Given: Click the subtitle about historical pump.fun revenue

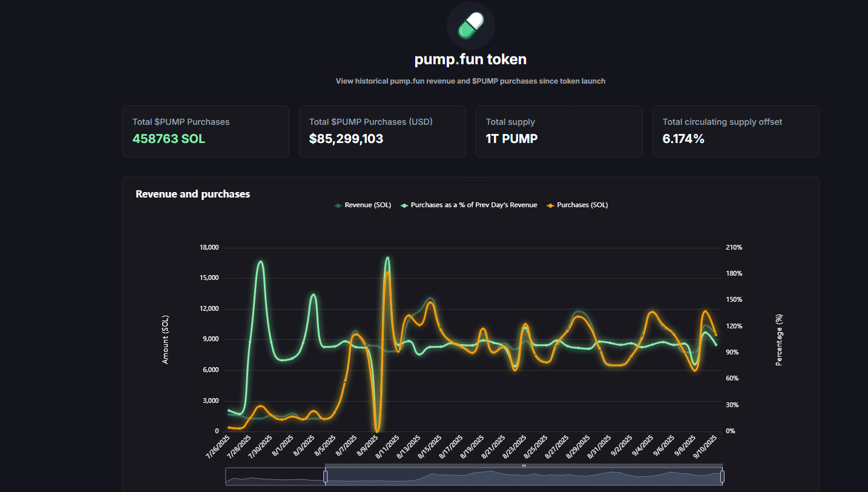Looking at the screenshot, I should pos(470,81).
